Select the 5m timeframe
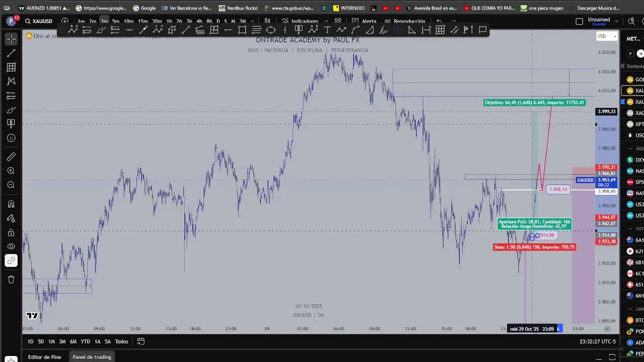This screenshot has width=644, height=362. 116,21
